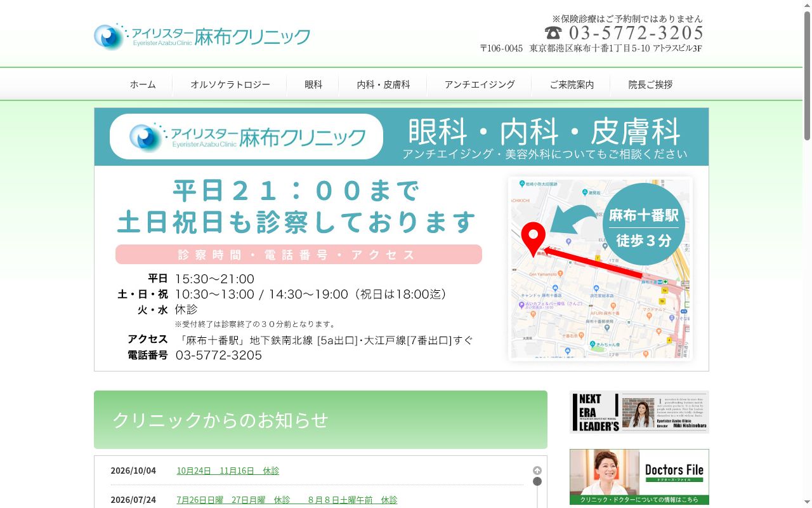
Task: Open the access map thumbnail
Action: click(600, 269)
